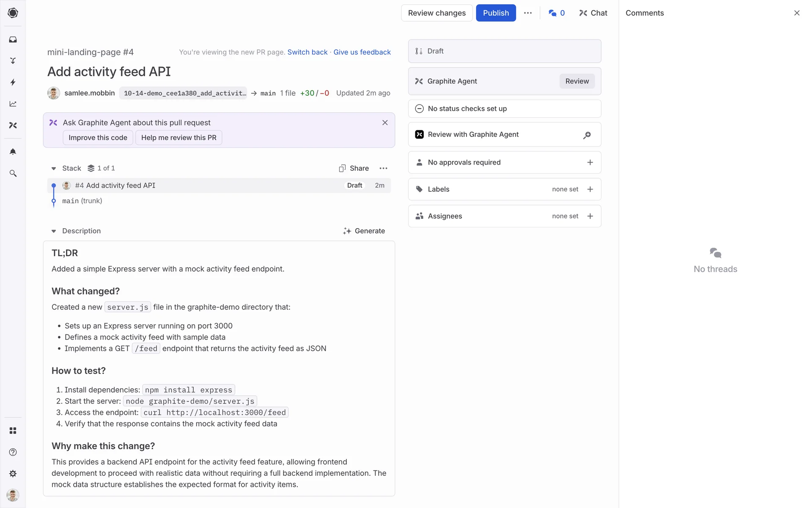Image resolution: width=812 pixels, height=508 pixels.
Task: Open the settings gear in sidebar
Action: coord(13,474)
